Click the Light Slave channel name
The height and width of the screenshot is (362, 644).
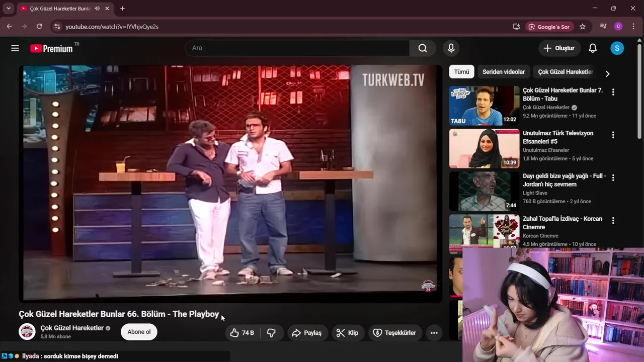(535, 193)
